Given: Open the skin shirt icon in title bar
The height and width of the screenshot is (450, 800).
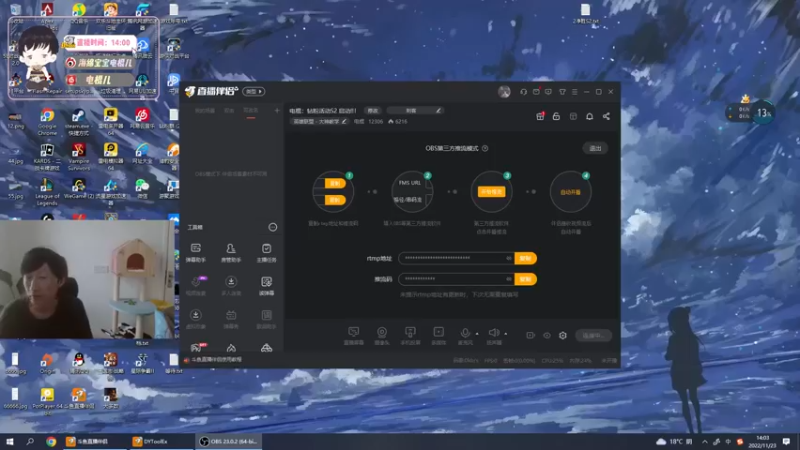Looking at the screenshot, I should [x=562, y=92].
